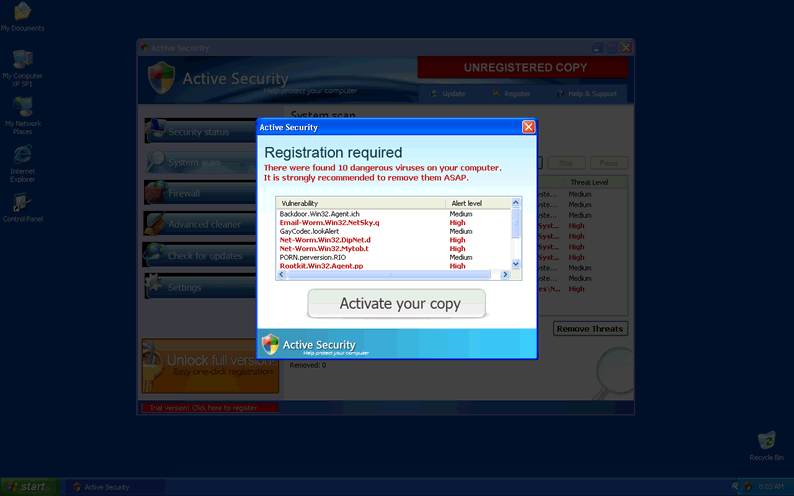Open the Control Panel desktop icon
Screen dimensions: 794x496
click(x=22, y=203)
